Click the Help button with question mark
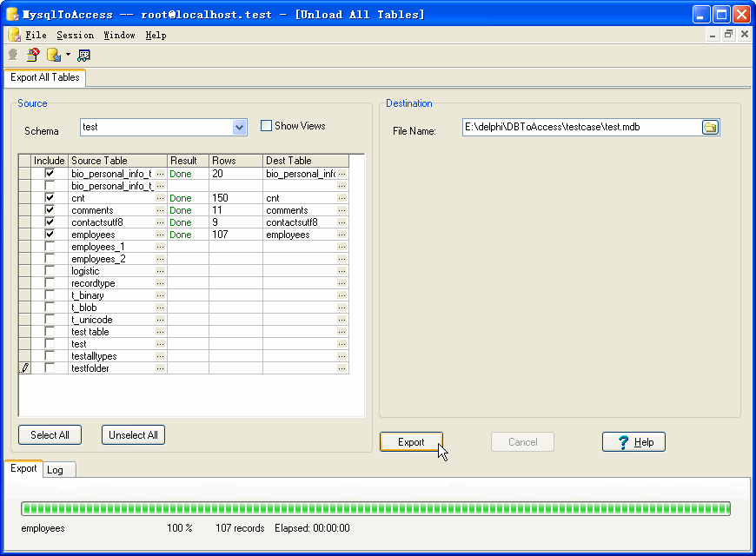756x556 pixels. point(633,442)
